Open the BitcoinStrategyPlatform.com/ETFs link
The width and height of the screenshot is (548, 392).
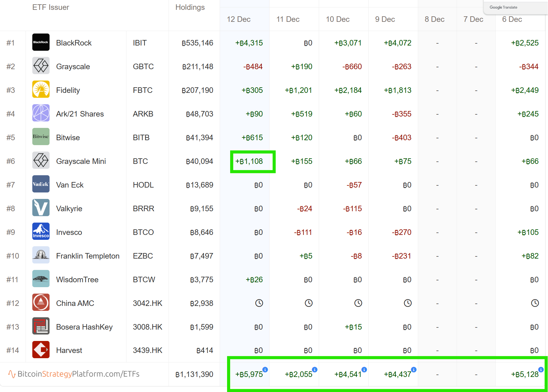point(74,374)
